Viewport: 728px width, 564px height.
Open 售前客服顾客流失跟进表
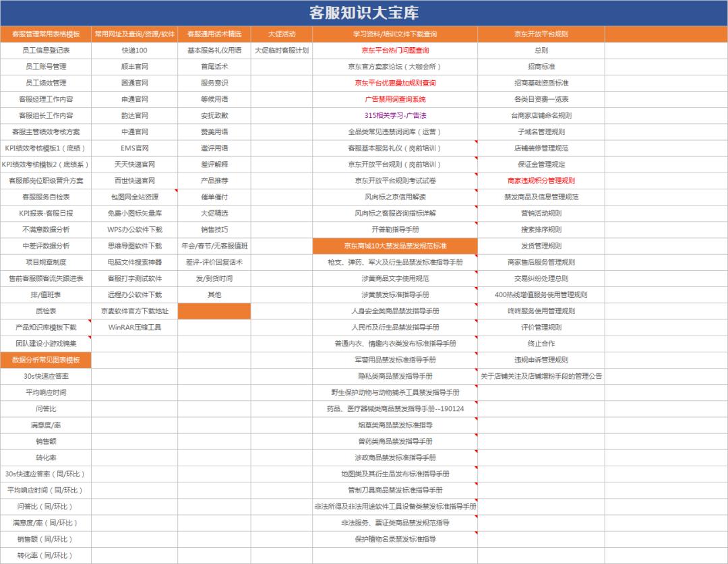coord(46,278)
